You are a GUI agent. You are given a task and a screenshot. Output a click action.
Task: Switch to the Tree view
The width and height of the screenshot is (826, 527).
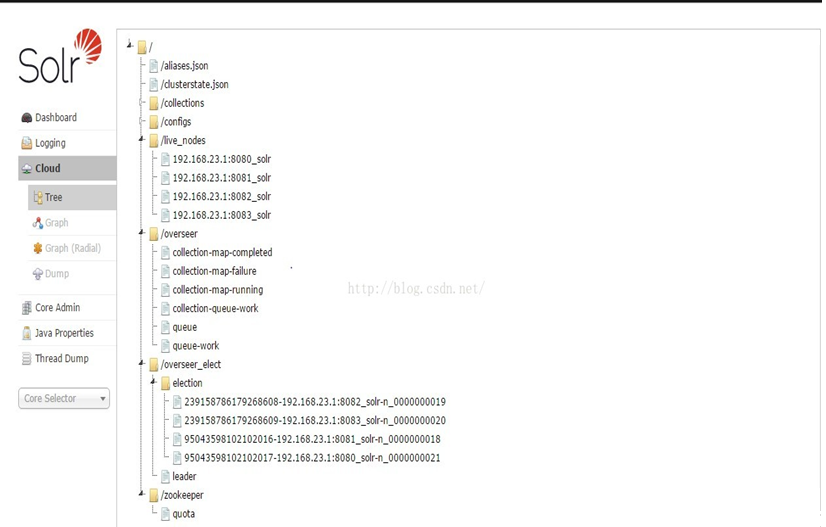(x=72, y=197)
